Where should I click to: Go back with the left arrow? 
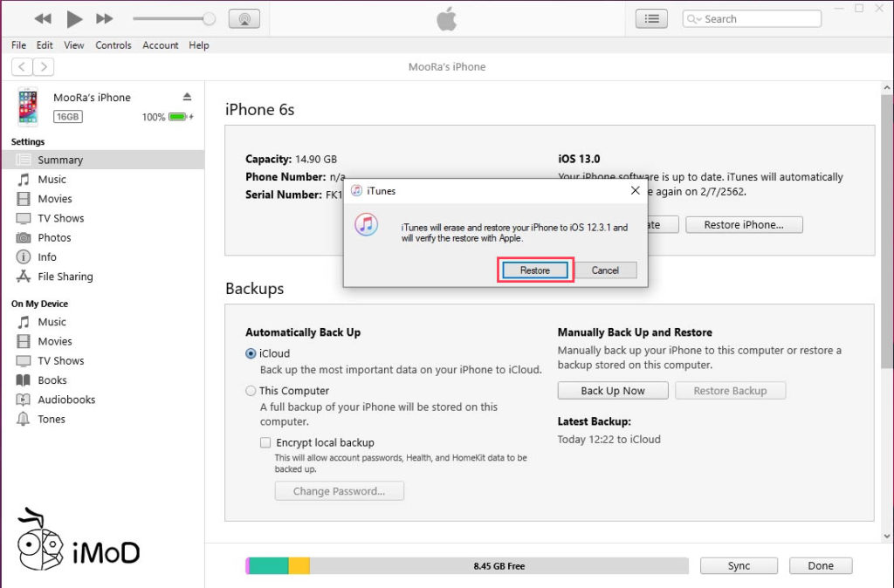(22, 66)
